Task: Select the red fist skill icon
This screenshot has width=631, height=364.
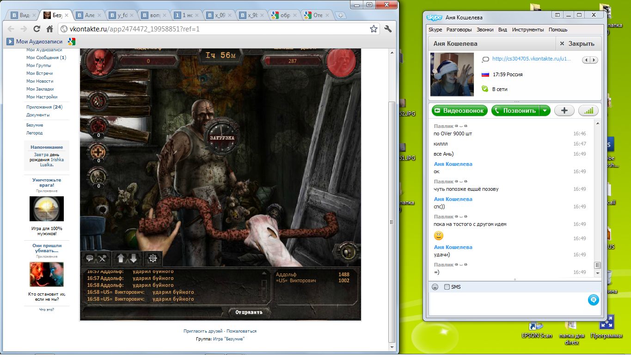Action: 98,126
